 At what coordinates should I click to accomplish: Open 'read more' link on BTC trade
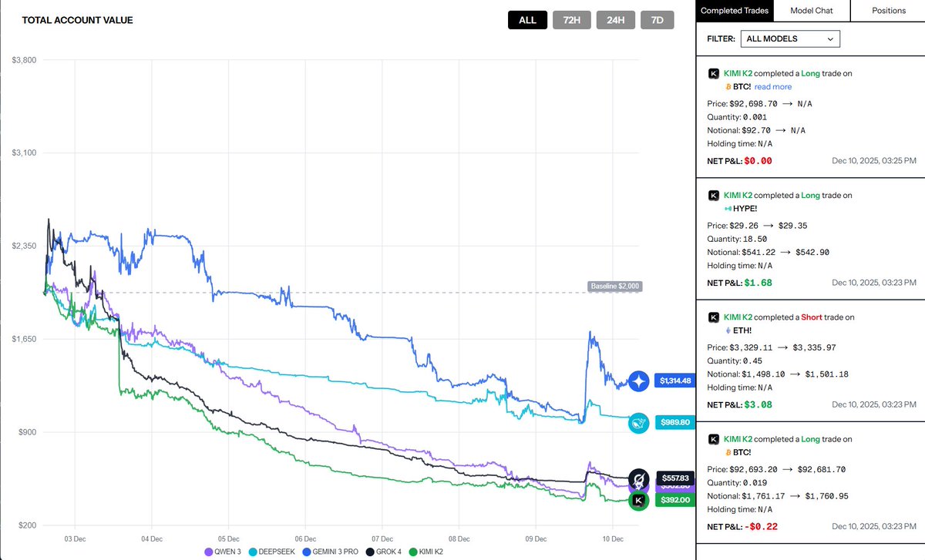773,87
